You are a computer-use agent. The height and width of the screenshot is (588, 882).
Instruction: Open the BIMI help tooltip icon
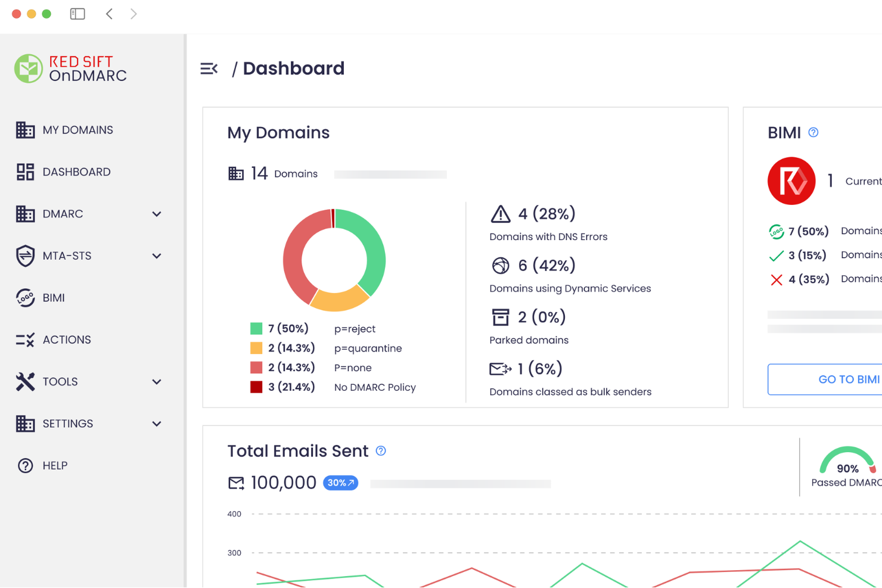point(813,132)
